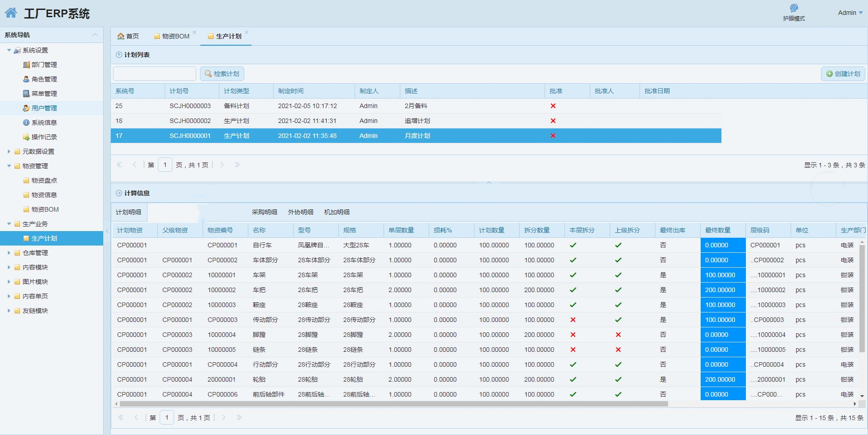Collapse the 生产业务 folder
The height and width of the screenshot is (435, 868).
pyautogui.click(x=9, y=224)
